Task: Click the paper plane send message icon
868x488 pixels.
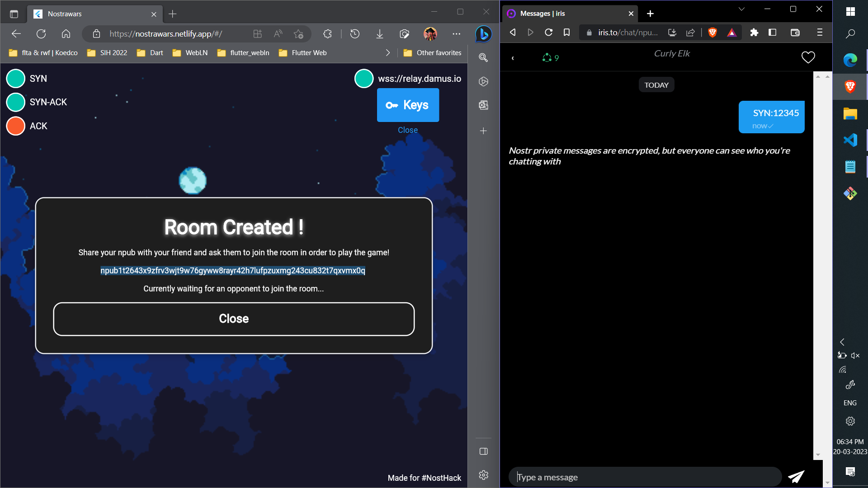Action: (x=796, y=477)
